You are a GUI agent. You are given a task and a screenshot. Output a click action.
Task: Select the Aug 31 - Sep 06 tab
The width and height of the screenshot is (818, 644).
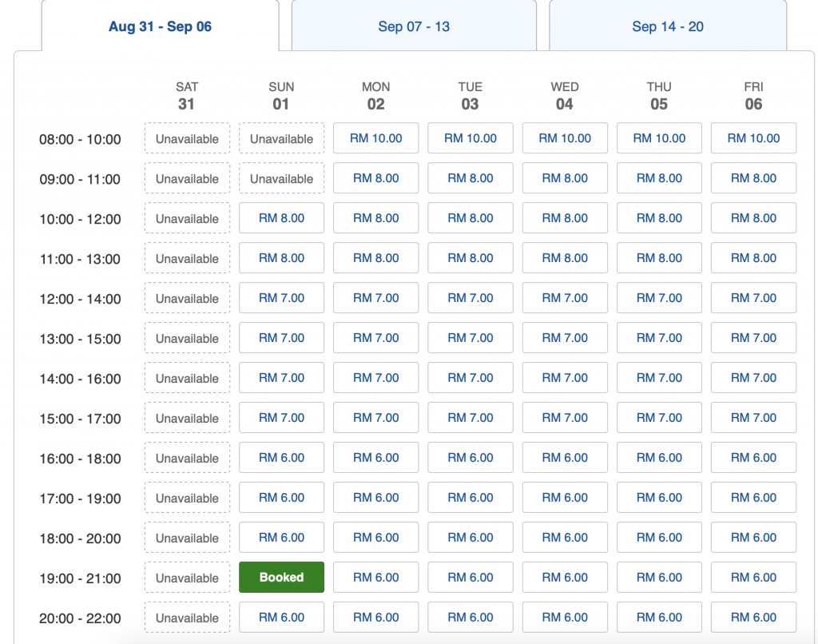tap(160, 26)
